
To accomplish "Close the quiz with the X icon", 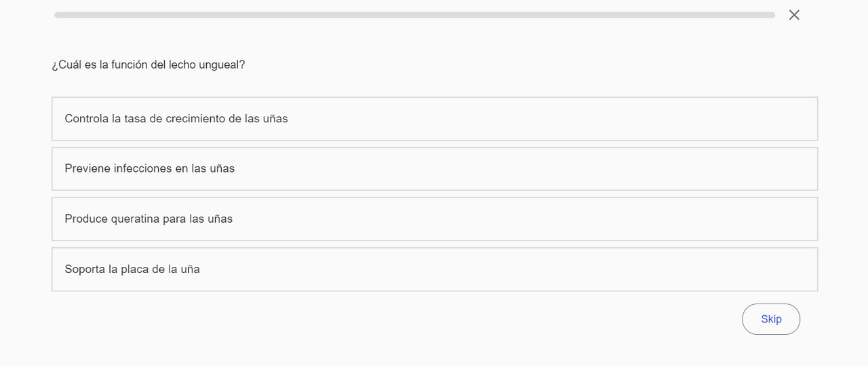I will point(794,15).
